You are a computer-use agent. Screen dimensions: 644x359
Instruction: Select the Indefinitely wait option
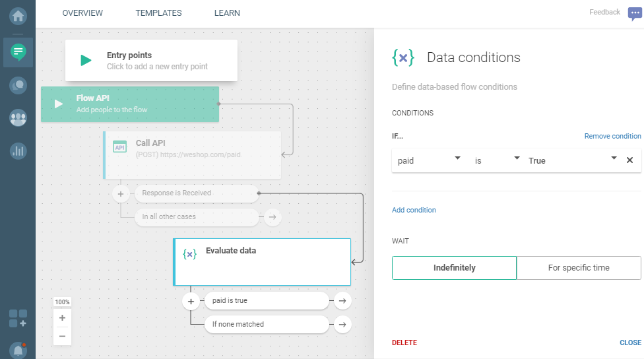[x=454, y=268]
